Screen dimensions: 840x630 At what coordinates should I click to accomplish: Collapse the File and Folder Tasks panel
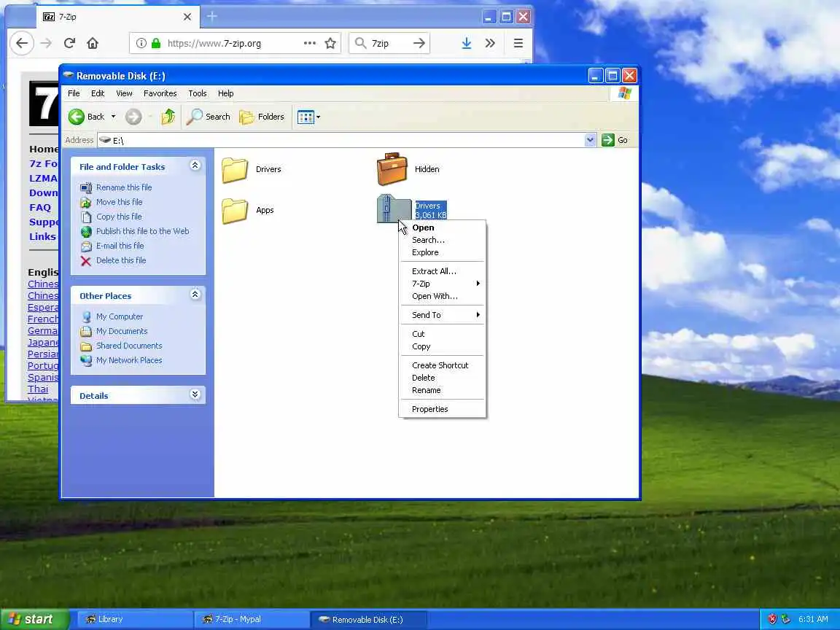[x=195, y=166]
